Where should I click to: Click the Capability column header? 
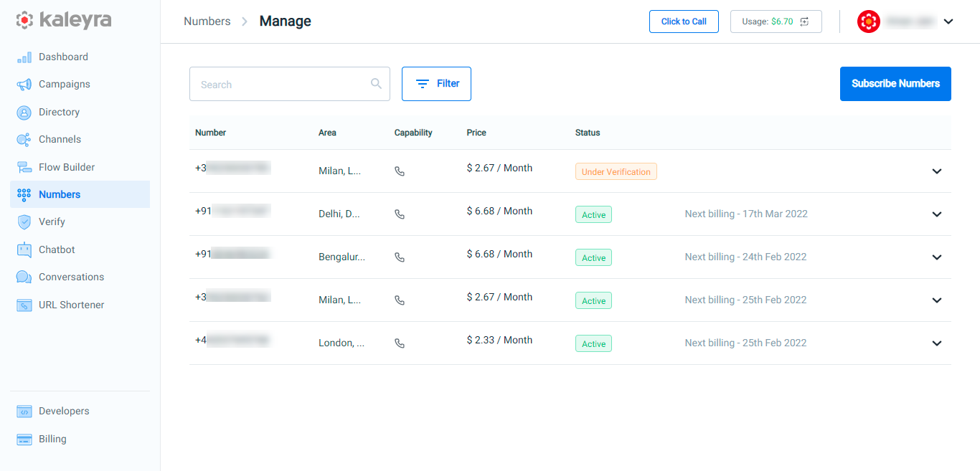click(413, 133)
